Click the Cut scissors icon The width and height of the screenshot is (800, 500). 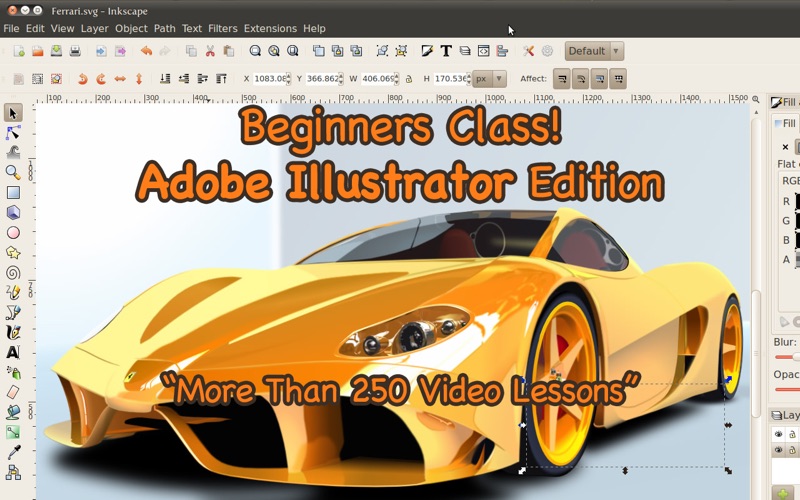[210, 51]
